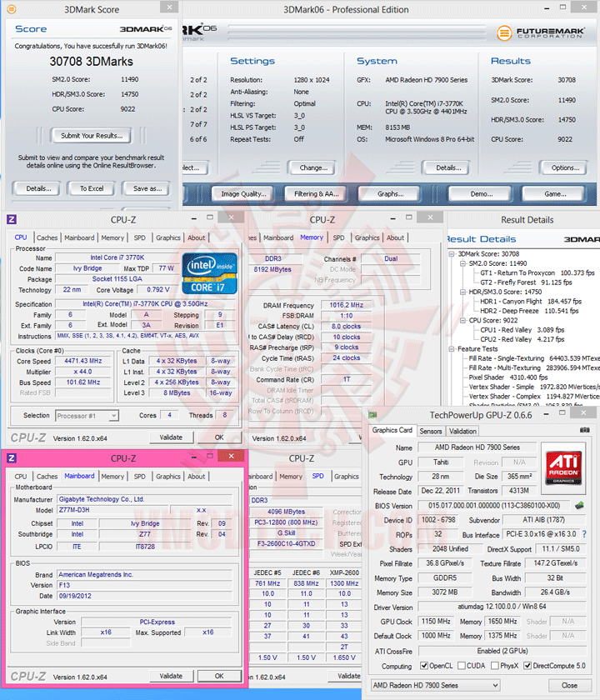
Task: Click the Save as button
Action: (147, 189)
